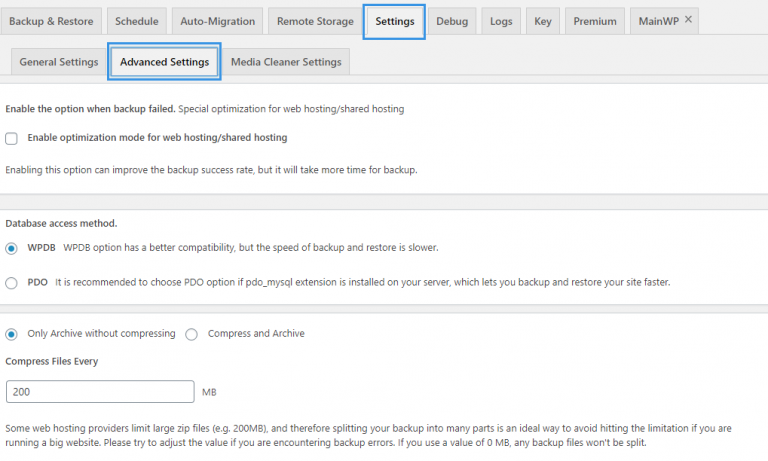This screenshot has width=768, height=461.
Task: Select the WPDB database access method
Action: (12, 248)
